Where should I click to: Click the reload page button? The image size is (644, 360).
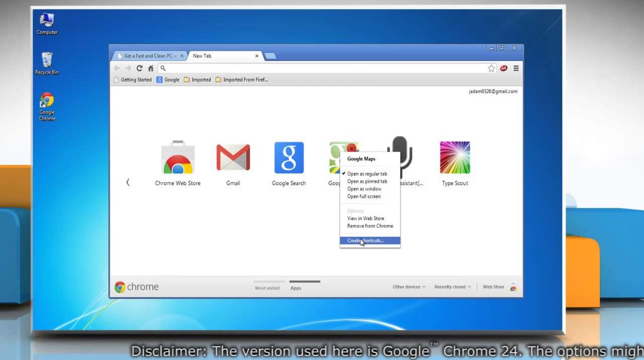(x=139, y=68)
